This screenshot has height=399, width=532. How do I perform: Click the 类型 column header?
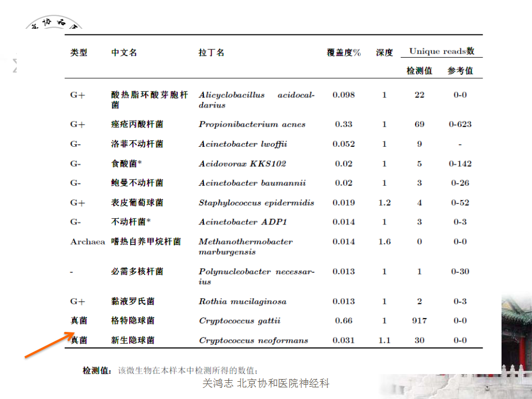pos(79,53)
